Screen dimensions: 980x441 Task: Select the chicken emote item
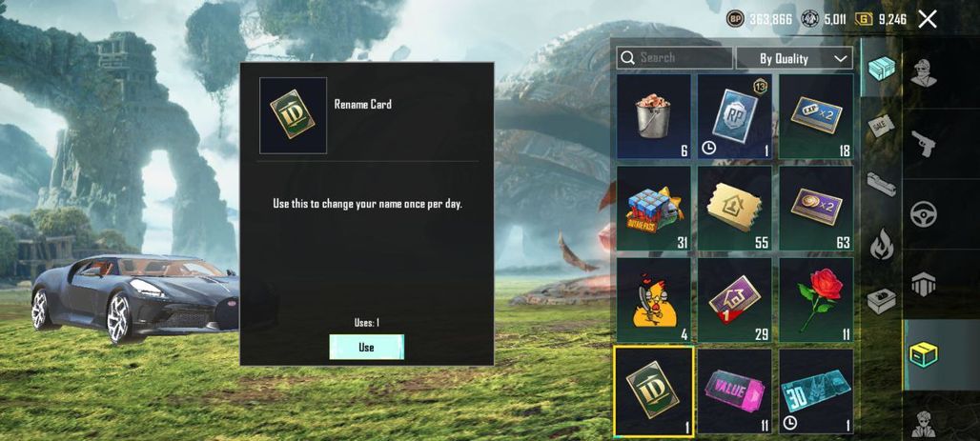click(654, 300)
